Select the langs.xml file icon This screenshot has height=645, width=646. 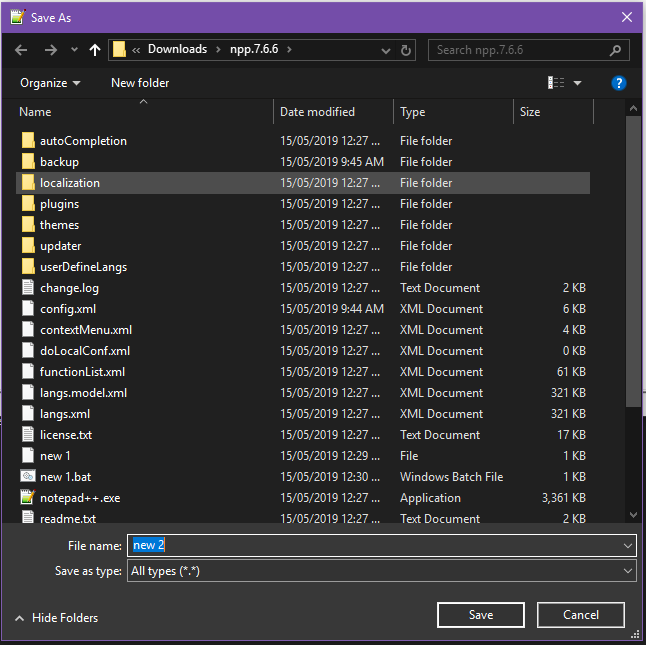point(28,414)
